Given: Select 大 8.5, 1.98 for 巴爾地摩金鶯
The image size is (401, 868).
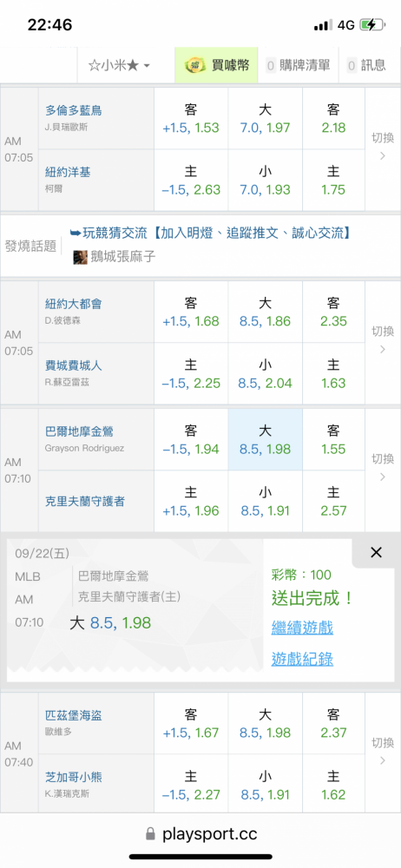Looking at the screenshot, I should (266, 439).
